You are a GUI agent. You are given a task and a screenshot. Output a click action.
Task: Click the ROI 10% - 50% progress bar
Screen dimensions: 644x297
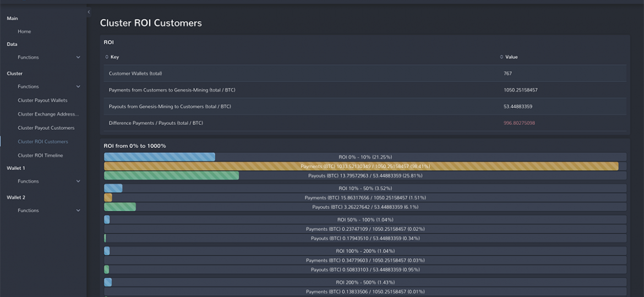click(365, 188)
